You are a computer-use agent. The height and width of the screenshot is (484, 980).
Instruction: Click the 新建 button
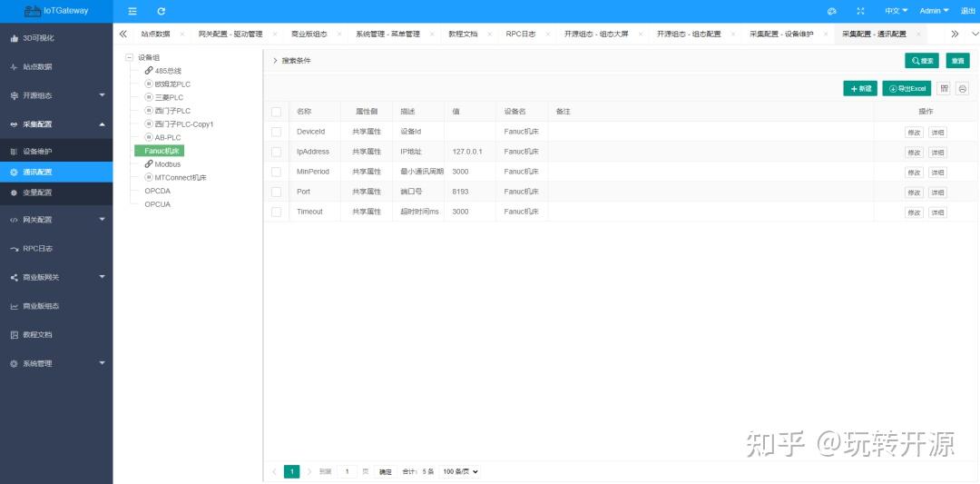(860, 89)
